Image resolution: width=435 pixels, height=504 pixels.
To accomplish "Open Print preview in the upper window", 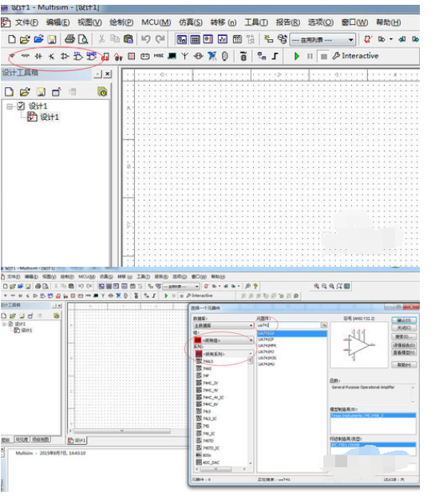I will coord(83,39).
